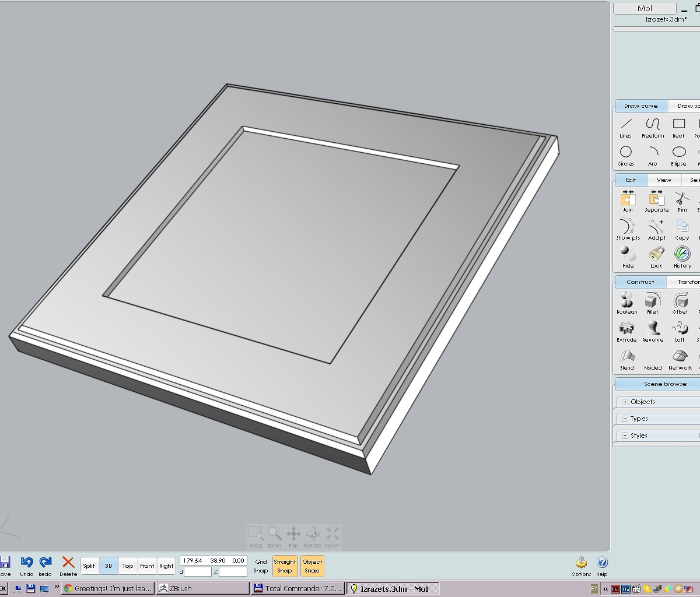Click the viewport Pan control

tap(293, 537)
